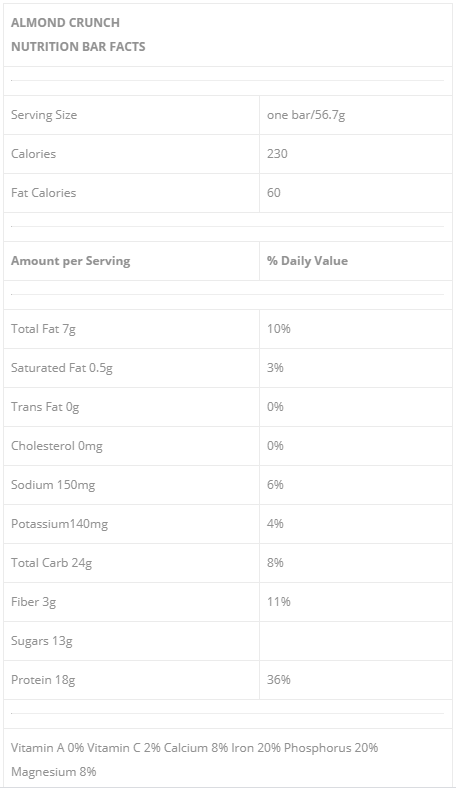Select the Potassium140mg cell

(x=132, y=524)
